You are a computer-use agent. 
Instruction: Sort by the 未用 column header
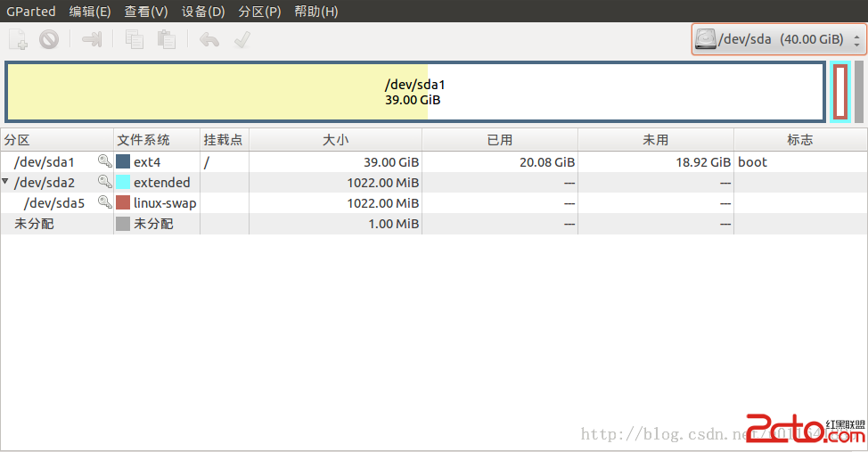point(656,140)
